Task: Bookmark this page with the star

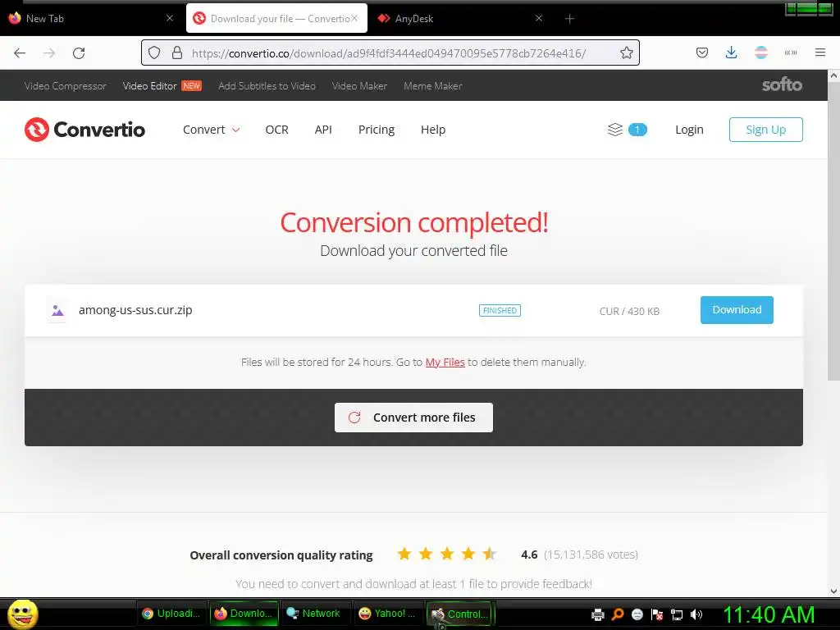Action: 626,52
